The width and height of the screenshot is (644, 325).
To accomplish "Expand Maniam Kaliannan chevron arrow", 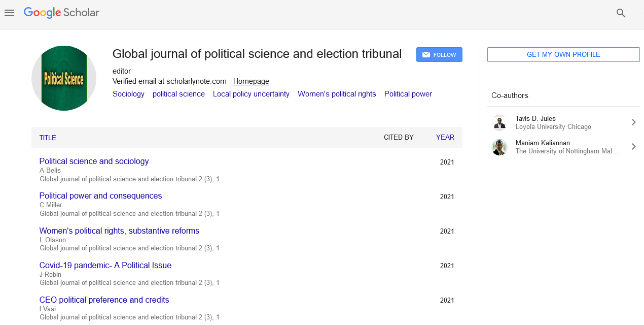I will 633,146.
